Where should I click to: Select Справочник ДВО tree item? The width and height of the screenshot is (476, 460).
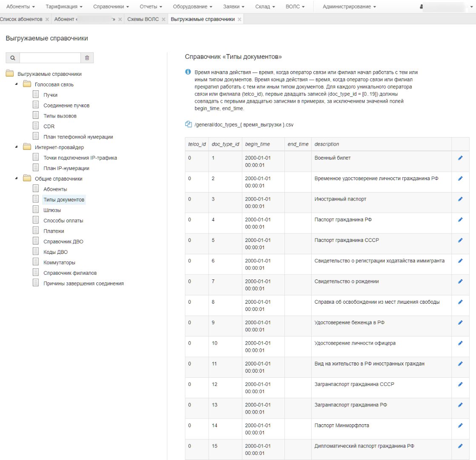(63, 241)
